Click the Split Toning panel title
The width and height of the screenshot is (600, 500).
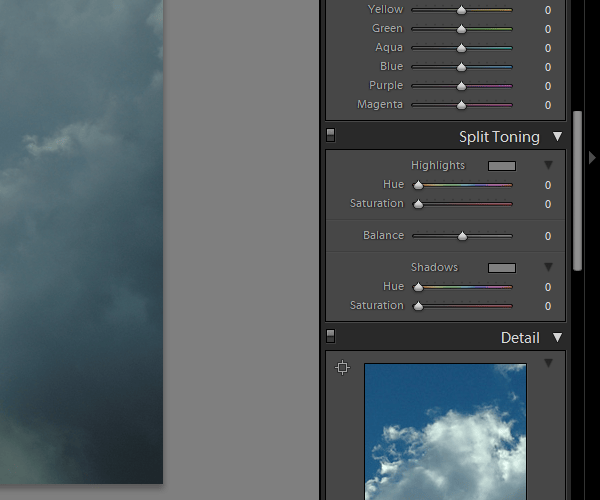(498, 137)
